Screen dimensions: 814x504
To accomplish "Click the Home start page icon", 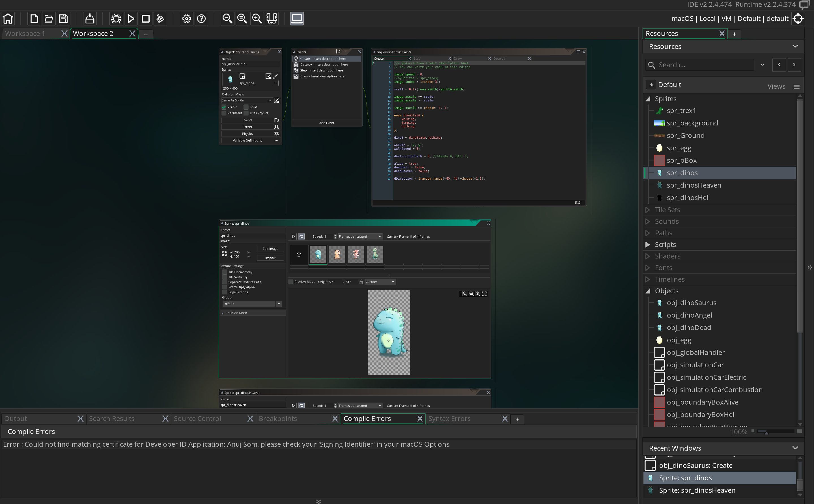I will pos(8,19).
